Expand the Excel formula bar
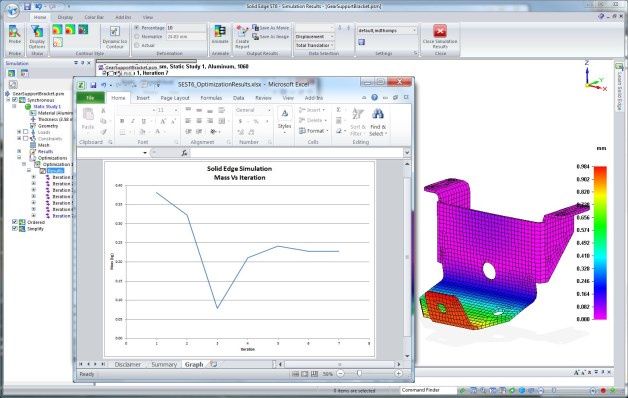The image size is (628, 398). tap(407, 153)
